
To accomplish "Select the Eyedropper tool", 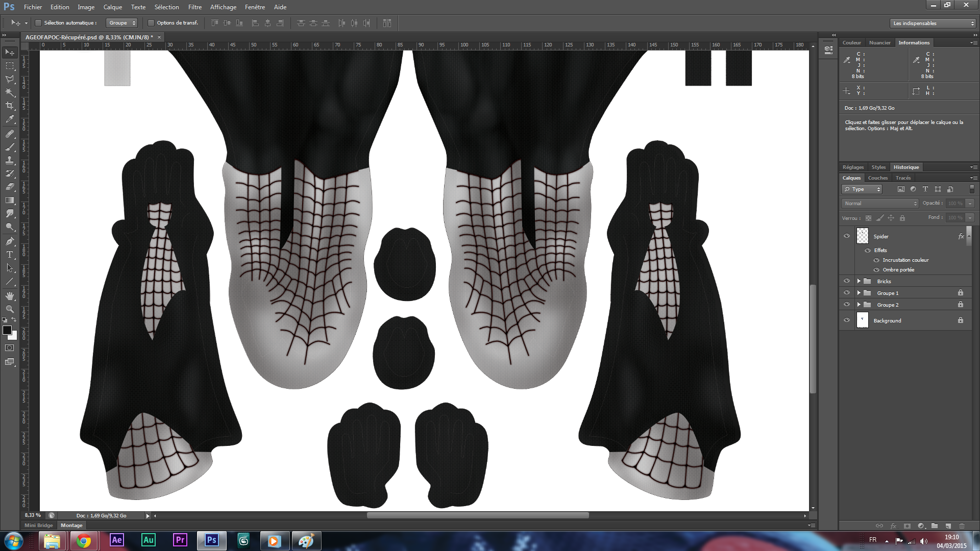I will (10, 119).
